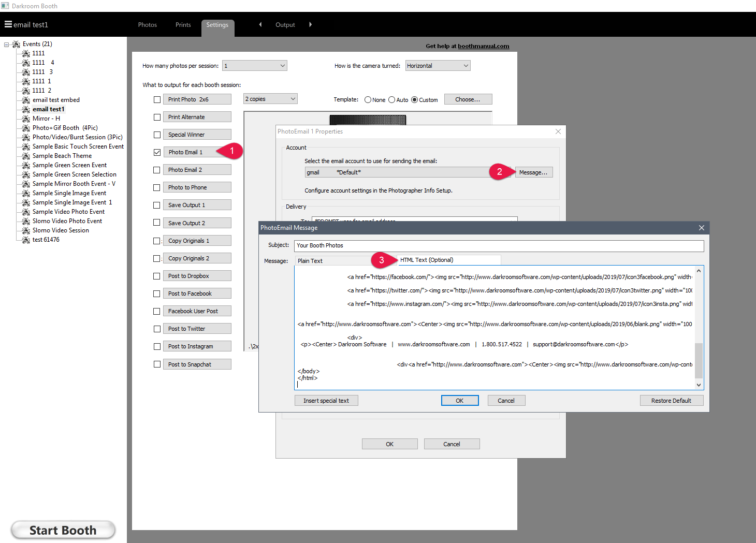Enable the Special Winner checkbox
The height and width of the screenshot is (543, 756).
tap(157, 135)
